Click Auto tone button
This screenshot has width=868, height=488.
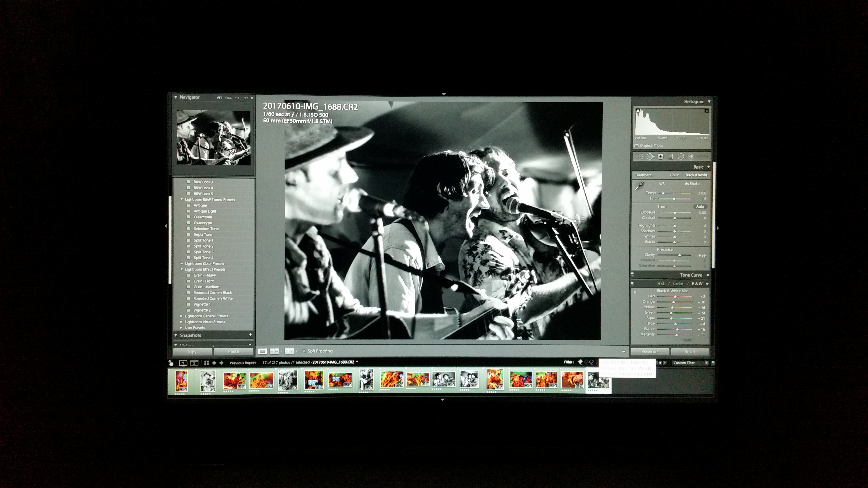700,206
